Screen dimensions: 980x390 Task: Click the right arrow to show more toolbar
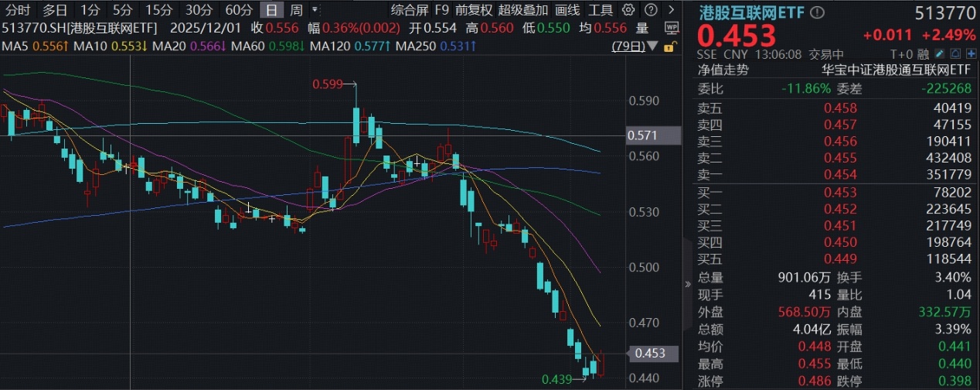point(669,10)
